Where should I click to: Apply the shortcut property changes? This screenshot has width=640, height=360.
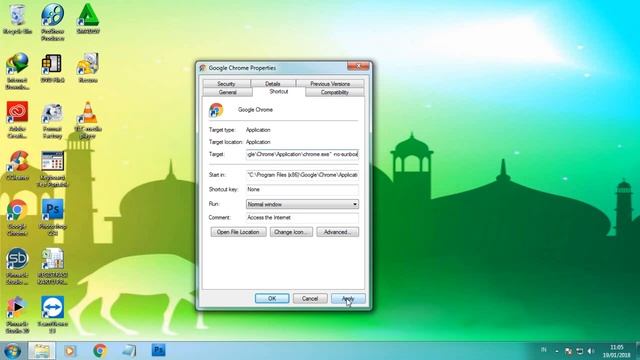click(348, 298)
